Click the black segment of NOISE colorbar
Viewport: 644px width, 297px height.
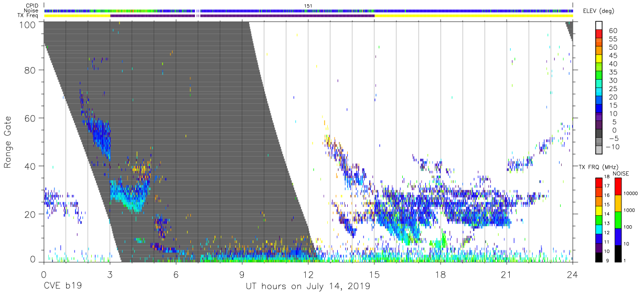click(x=618, y=253)
